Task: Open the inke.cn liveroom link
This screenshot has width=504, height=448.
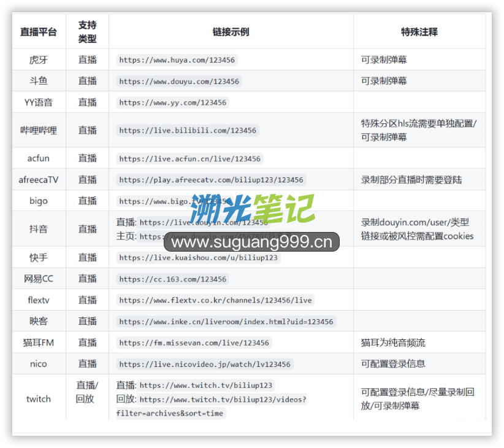Action: pyautogui.click(x=226, y=322)
